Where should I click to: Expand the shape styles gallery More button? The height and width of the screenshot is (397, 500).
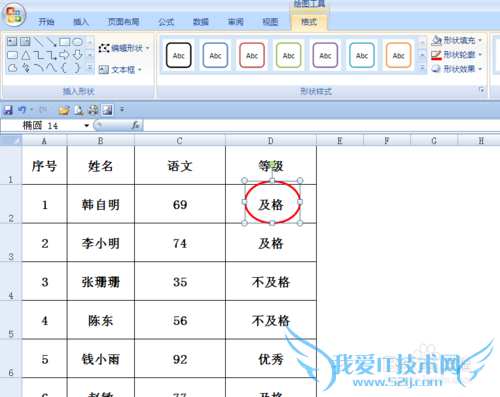click(x=422, y=68)
